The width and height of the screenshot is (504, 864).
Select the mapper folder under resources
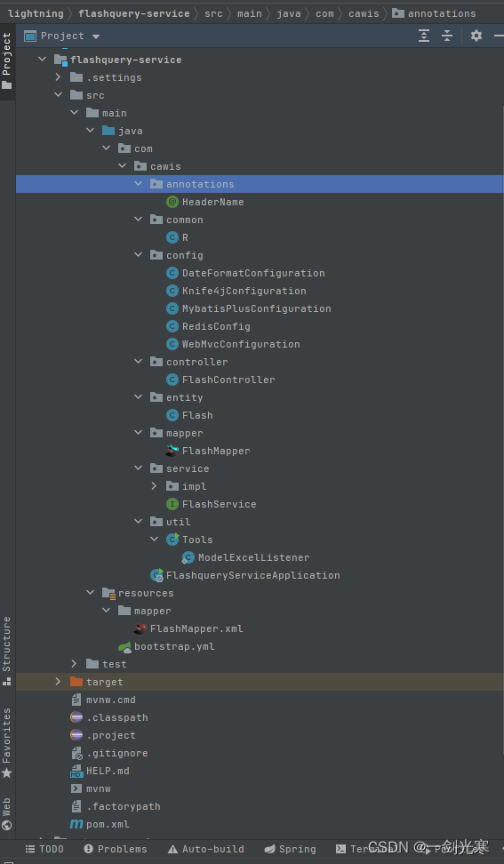[x=260, y=611]
